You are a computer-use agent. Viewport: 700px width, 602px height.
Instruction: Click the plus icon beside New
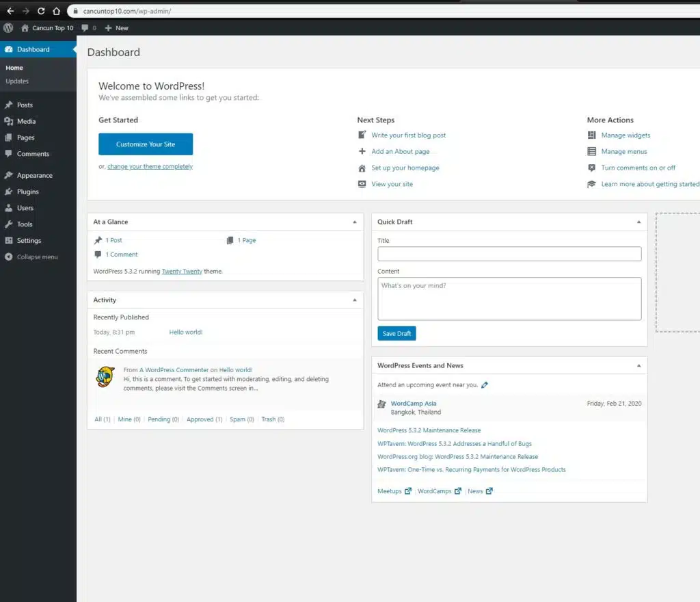(x=108, y=27)
